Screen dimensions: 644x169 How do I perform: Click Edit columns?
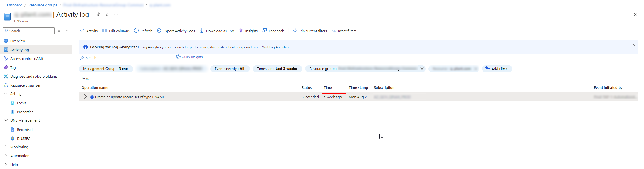pos(116,31)
